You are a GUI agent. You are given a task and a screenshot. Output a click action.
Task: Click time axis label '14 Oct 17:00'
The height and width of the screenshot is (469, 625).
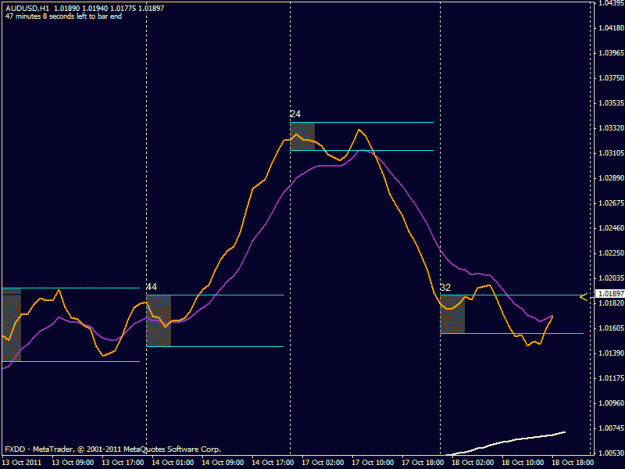click(x=273, y=463)
